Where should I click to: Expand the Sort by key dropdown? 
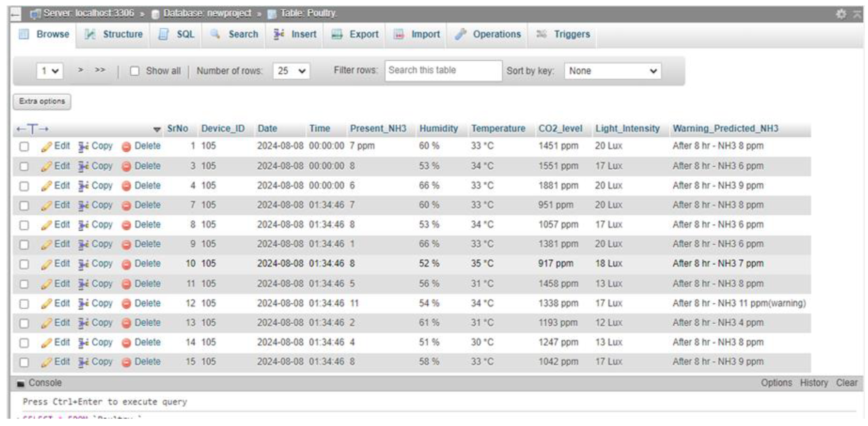coord(613,71)
